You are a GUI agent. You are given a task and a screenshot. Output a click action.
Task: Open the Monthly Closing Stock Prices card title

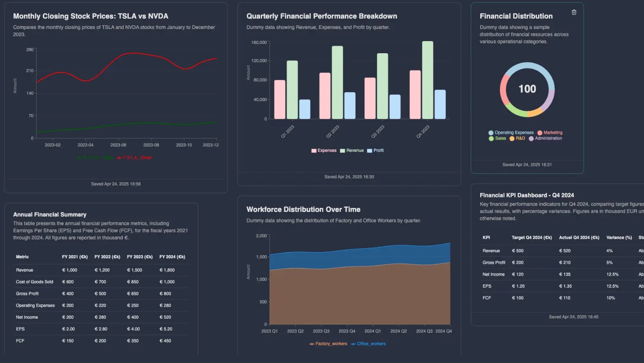tap(91, 16)
